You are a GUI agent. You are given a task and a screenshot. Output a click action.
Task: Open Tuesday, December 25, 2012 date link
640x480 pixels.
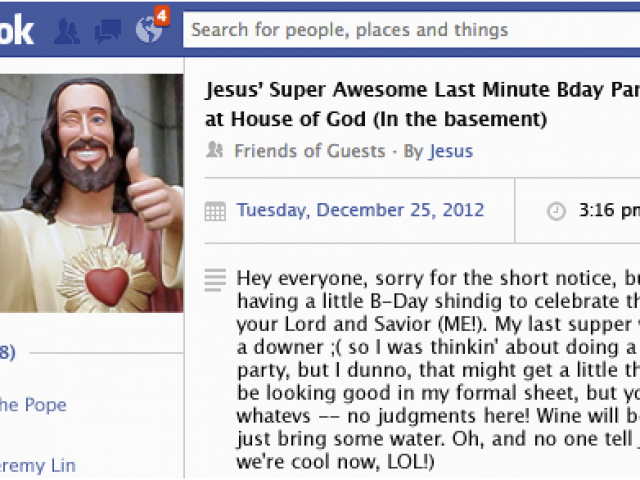tap(360, 210)
